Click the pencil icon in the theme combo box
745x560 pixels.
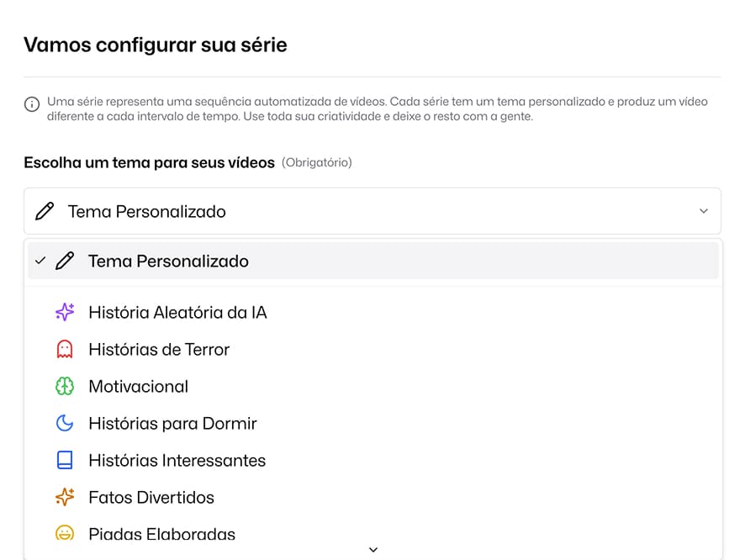(45, 211)
